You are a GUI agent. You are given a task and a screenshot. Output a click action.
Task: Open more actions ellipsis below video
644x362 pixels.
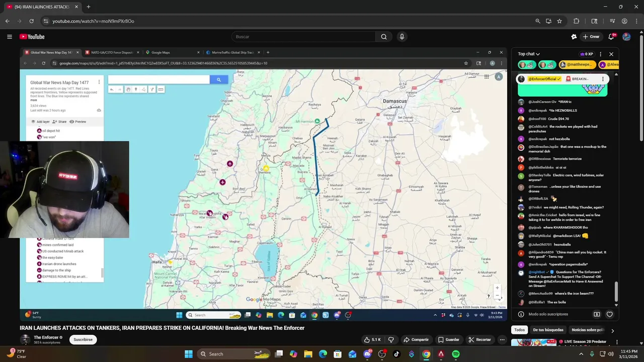[502, 339]
